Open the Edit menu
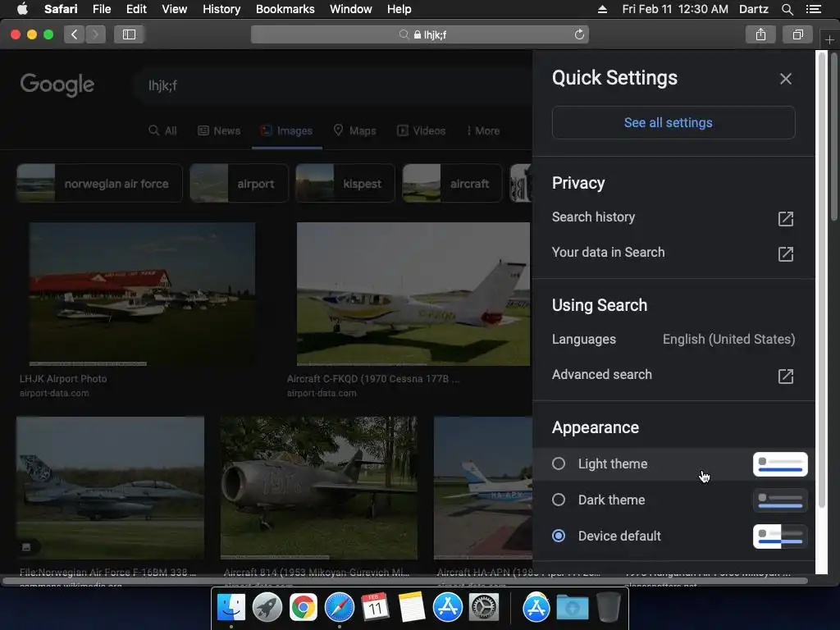Screen dimensions: 840x630 136,9
